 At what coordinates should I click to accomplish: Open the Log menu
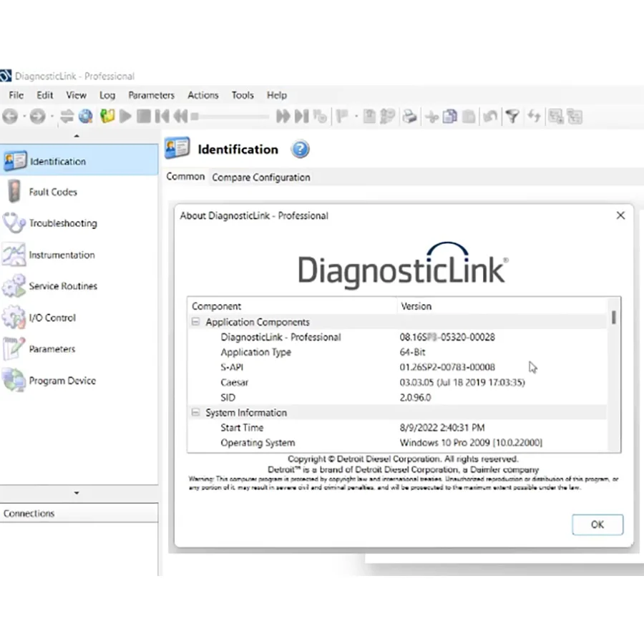(x=107, y=95)
